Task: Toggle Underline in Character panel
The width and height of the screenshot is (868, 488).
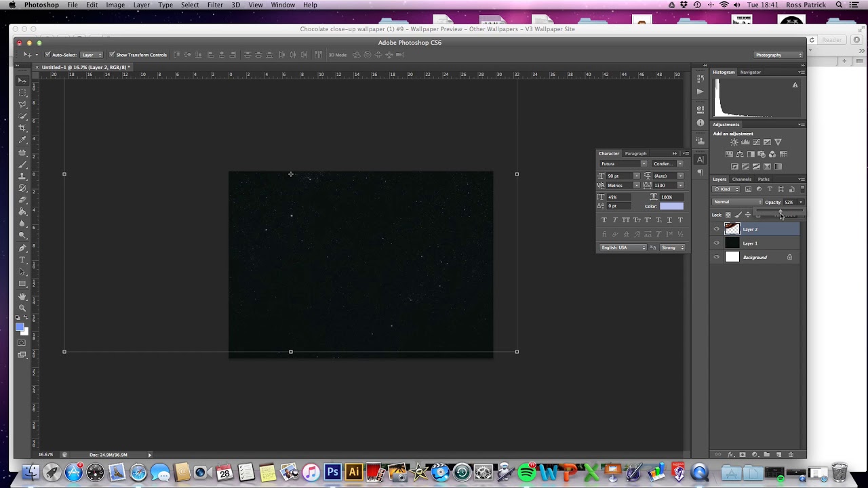Action: 670,220
